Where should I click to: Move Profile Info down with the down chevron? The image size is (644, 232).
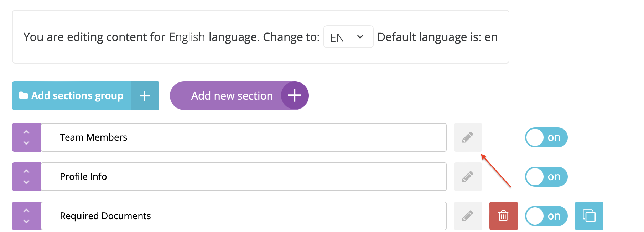coord(26,182)
